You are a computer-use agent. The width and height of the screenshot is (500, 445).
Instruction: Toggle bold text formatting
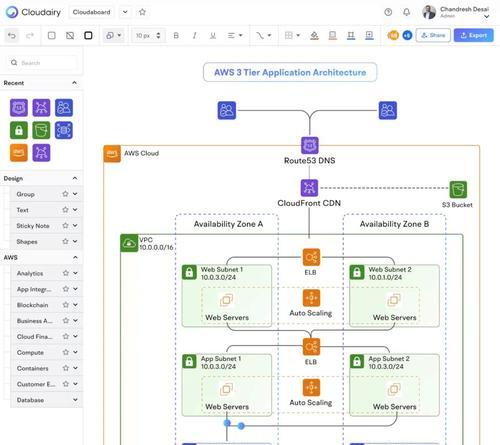[x=176, y=35]
